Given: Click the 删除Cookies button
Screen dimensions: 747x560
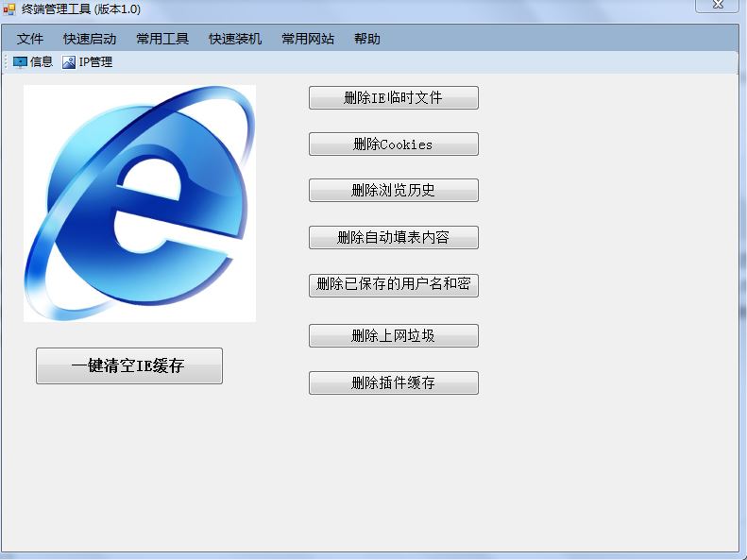Looking at the screenshot, I should (x=394, y=144).
